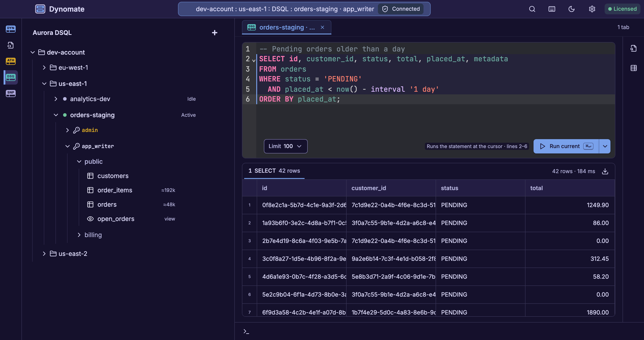Download the query results
This screenshot has width=644, height=340.
click(x=605, y=171)
